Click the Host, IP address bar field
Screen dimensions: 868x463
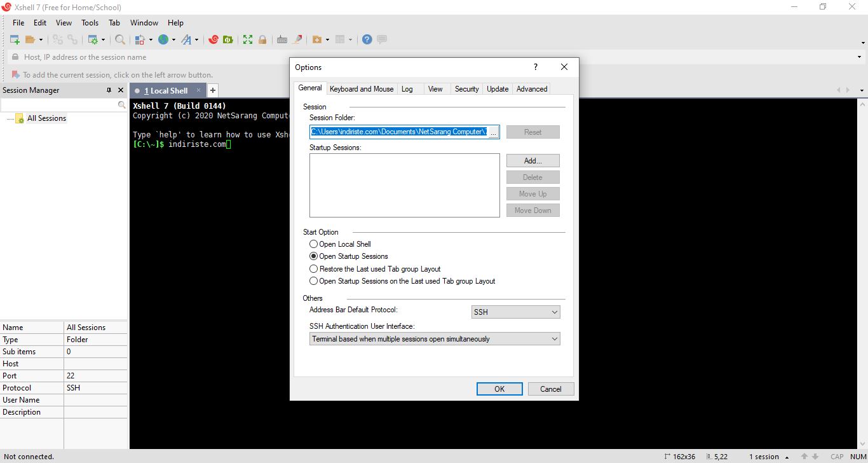pyautogui.click(x=435, y=57)
